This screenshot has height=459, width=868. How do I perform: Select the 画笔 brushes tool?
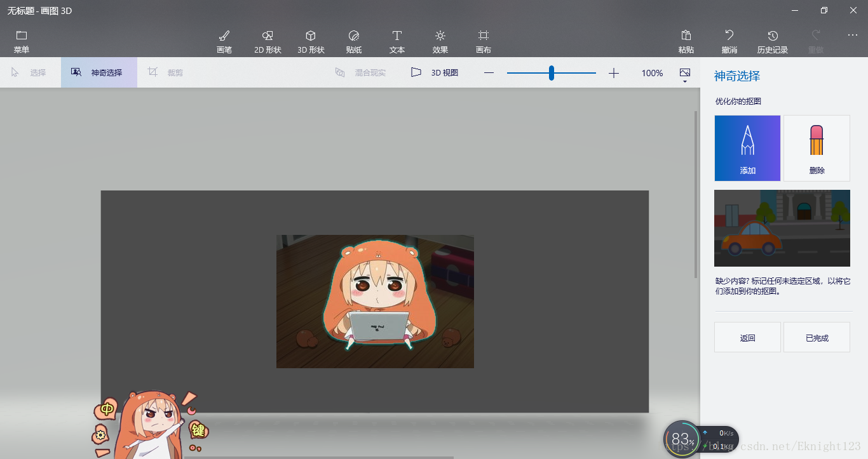(224, 42)
